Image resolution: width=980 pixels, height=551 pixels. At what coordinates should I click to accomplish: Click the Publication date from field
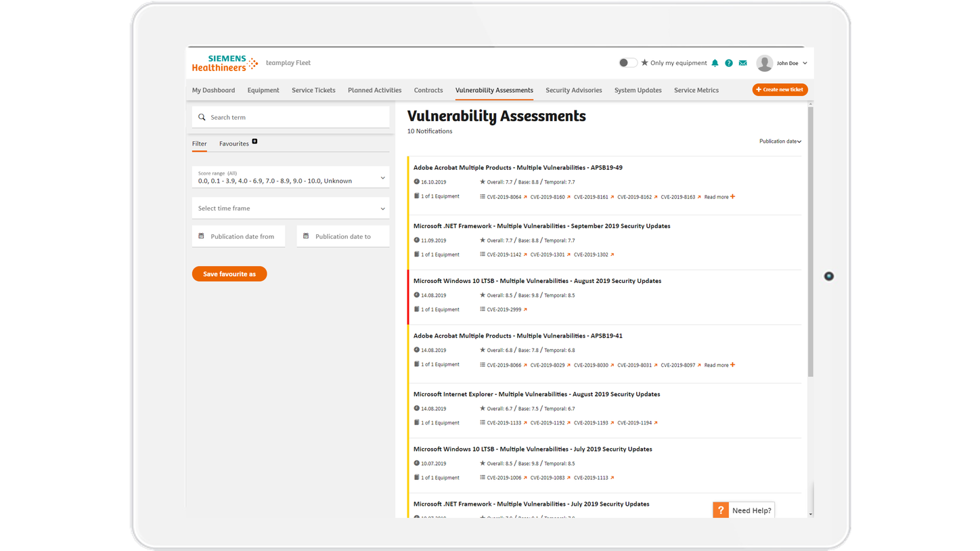238,236
